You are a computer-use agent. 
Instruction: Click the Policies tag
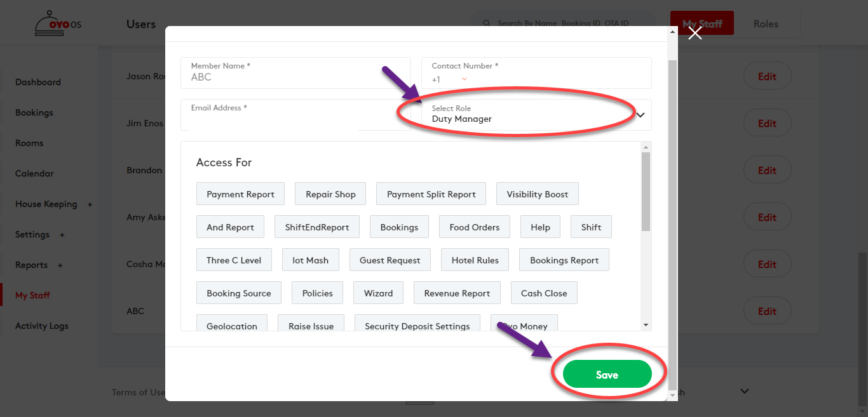318,293
